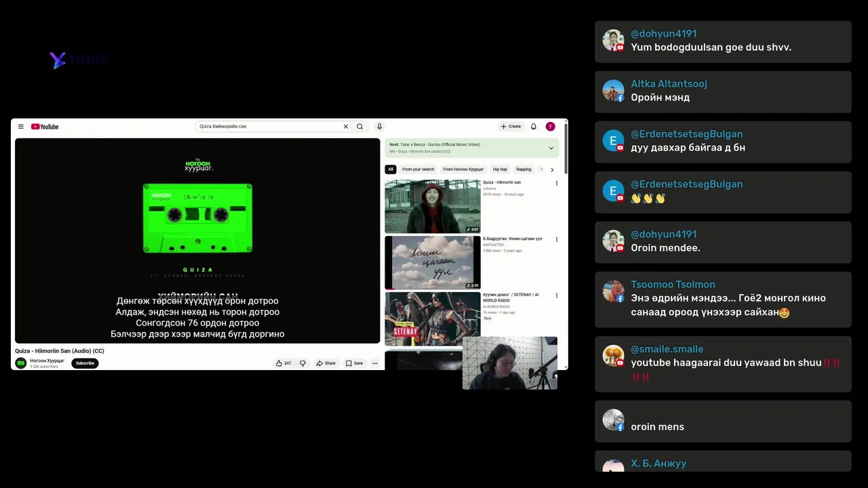Click the YouTube page vertical scrollbar
The width and height of the screenshot is (868, 488).
pyautogui.click(x=566, y=149)
